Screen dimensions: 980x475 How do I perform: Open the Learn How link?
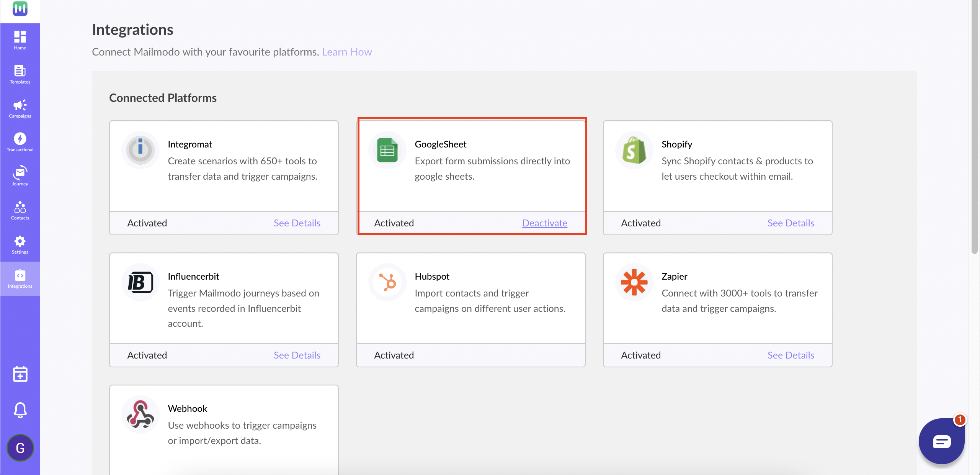[x=347, y=52]
